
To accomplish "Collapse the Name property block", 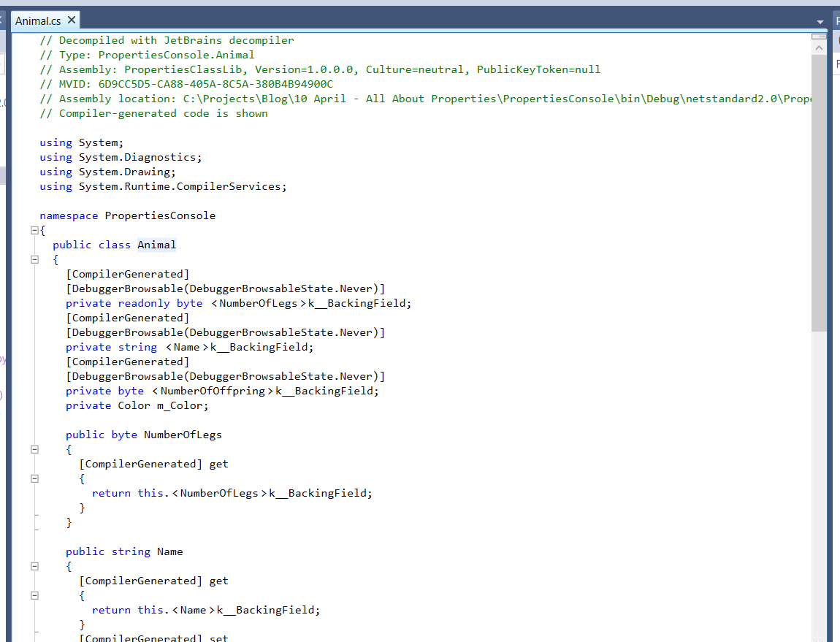I will pos(34,566).
